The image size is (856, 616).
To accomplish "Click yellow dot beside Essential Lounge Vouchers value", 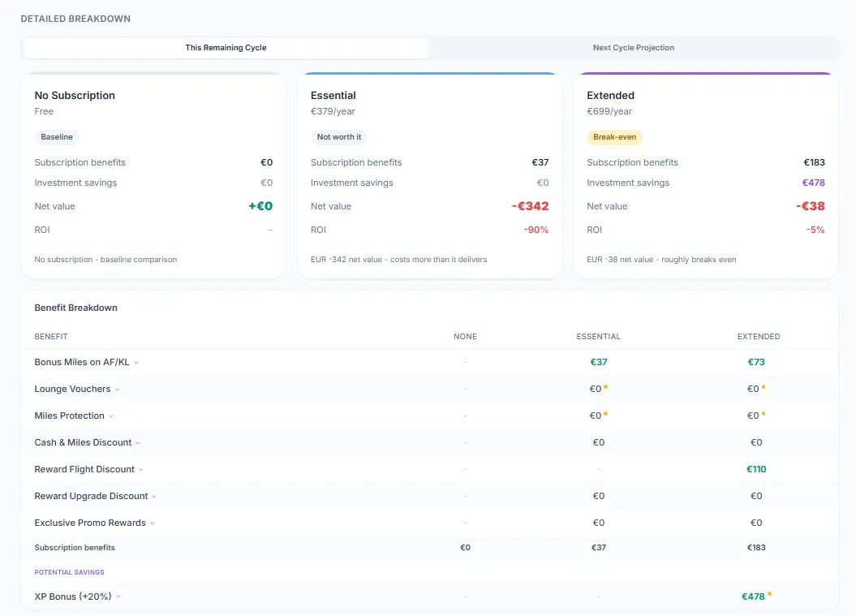I will (x=606, y=387).
